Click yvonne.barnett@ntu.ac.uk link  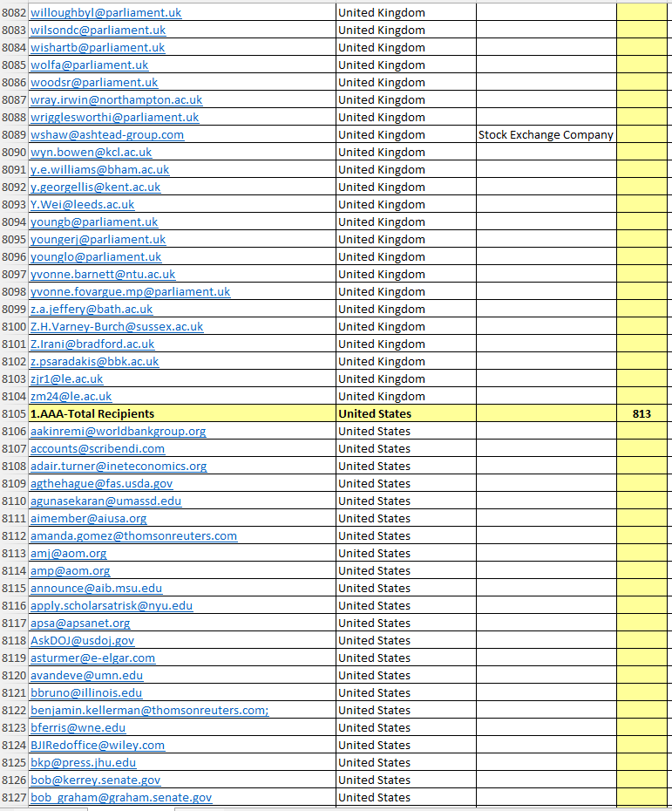pyautogui.click(x=103, y=275)
